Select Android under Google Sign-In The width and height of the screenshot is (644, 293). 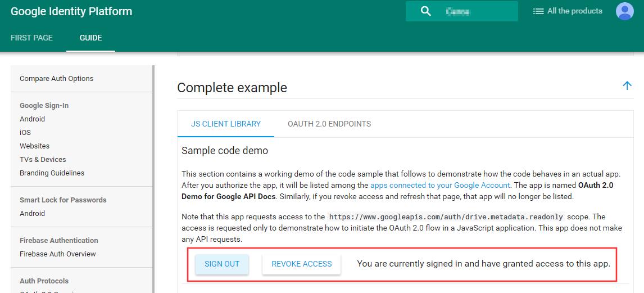pos(33,119)
